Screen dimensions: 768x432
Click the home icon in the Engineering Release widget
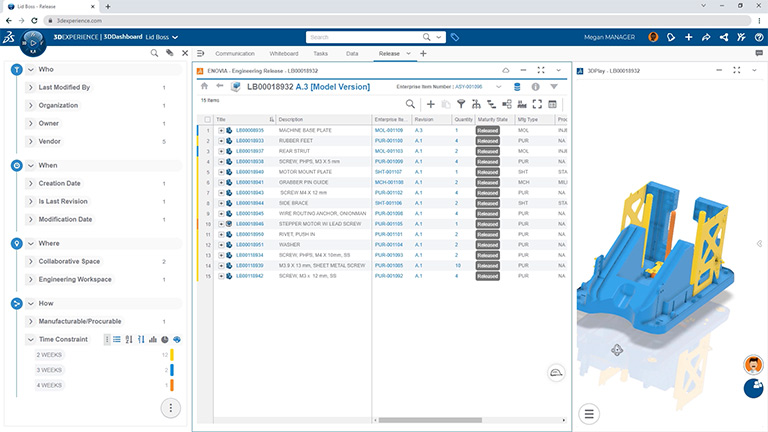[204, 86]
